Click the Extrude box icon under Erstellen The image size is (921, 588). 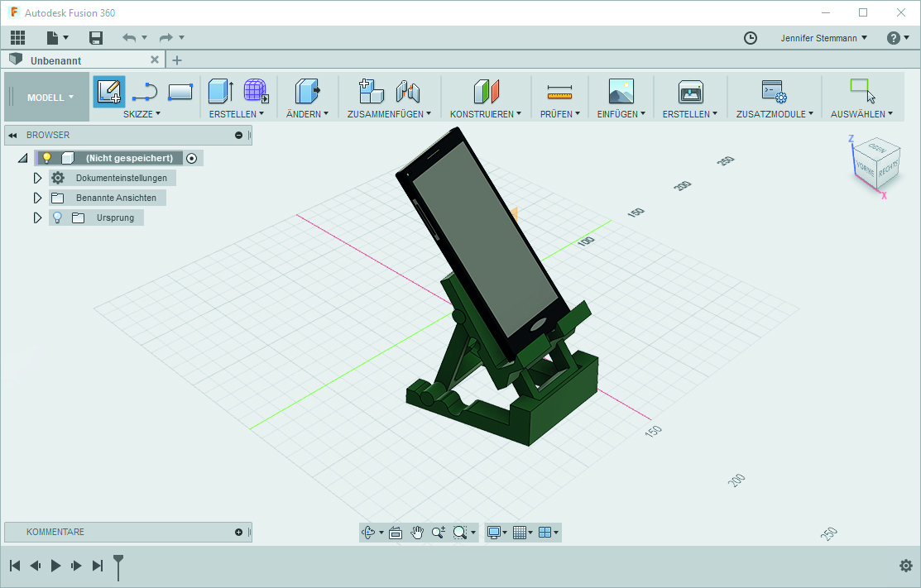point(219,92)
